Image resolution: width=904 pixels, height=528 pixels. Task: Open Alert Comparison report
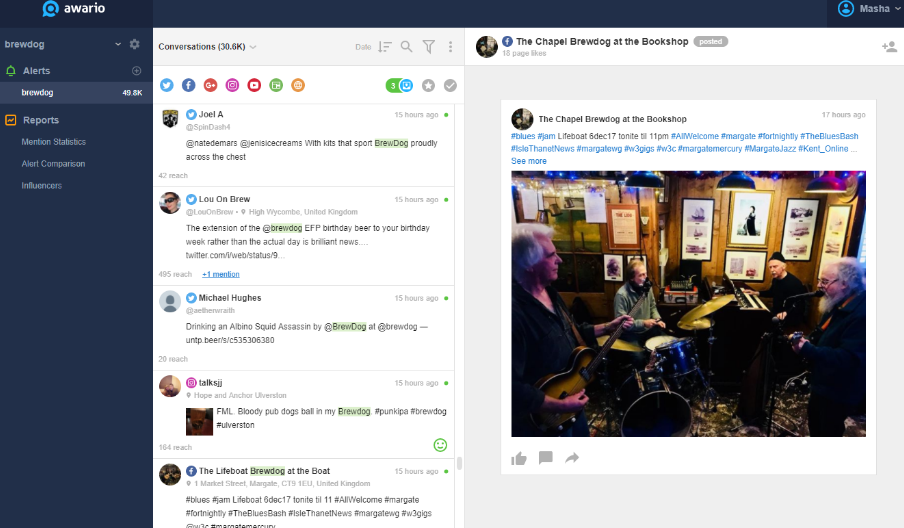[53, 164]
